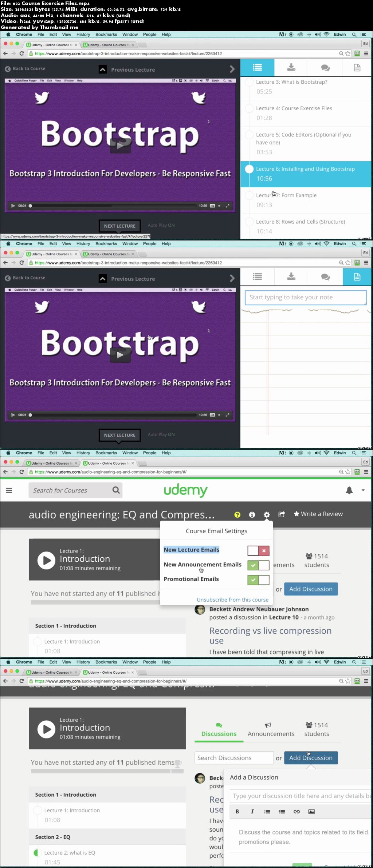The width and height of the screenshot is (373, 868).
Task: Click the download tab icon in the frame with the note field
Action: click(x=291, y=277)
